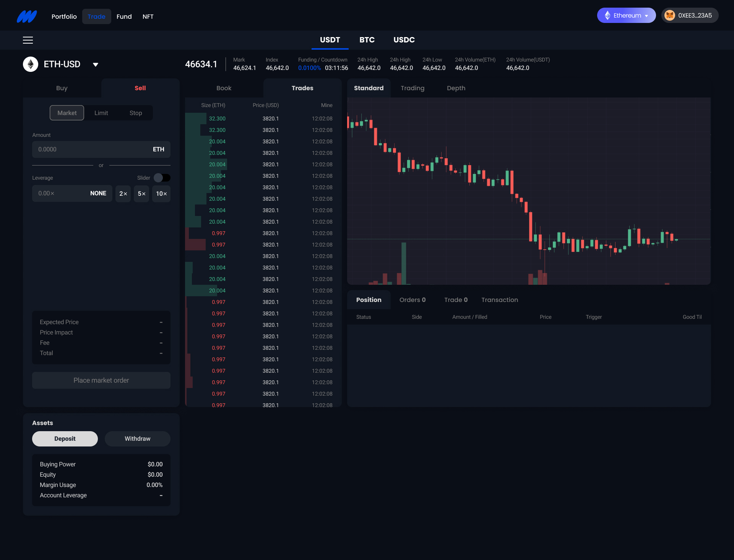Click the app logo in top left
The height and width of the screenshot is (560, 734).
pos(26,16)
